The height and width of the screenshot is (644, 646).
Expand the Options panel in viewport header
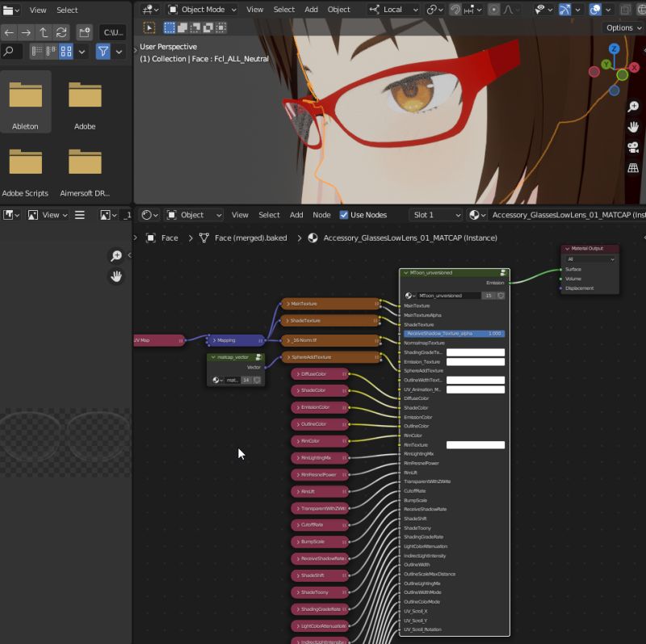pyautogui.click(x=622, y=27)
